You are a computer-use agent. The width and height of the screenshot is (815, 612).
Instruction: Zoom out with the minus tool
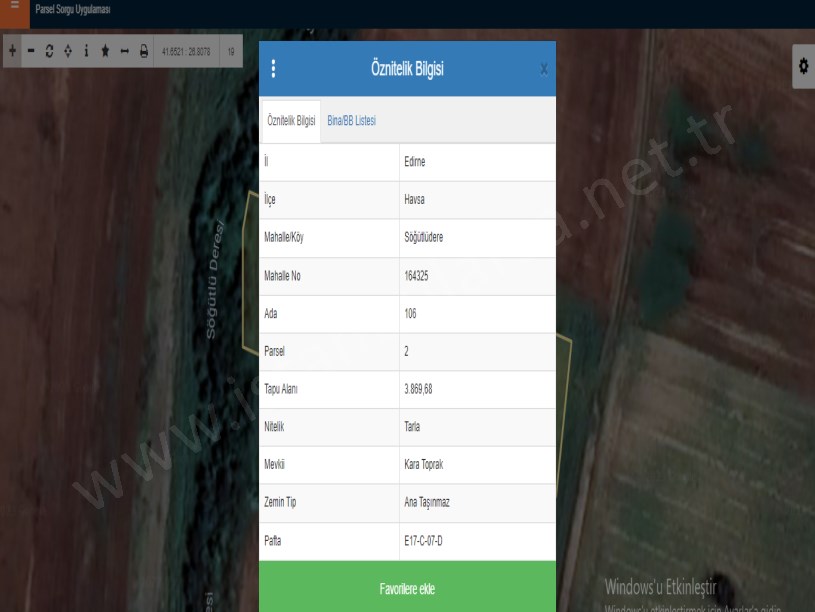tap(31, 51)
